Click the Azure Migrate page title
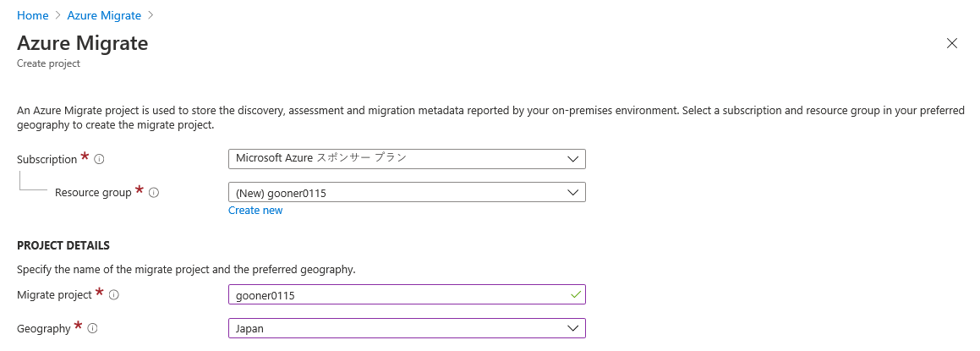The image size is (980, 351). coord(83,43)
